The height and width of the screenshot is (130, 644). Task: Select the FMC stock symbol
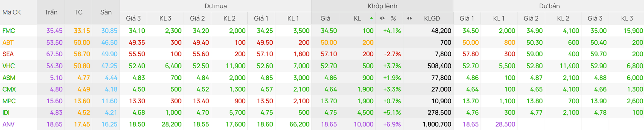click(9, 31)
